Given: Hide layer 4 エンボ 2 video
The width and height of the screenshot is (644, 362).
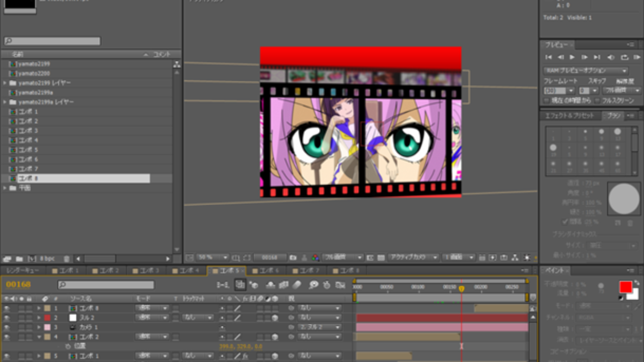Looking at the screenshot, I should [x=7, y=337].
